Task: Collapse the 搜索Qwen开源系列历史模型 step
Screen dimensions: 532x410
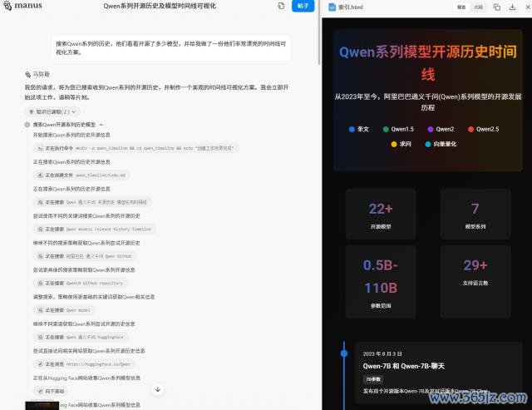Action: click(x=101, y=125)
